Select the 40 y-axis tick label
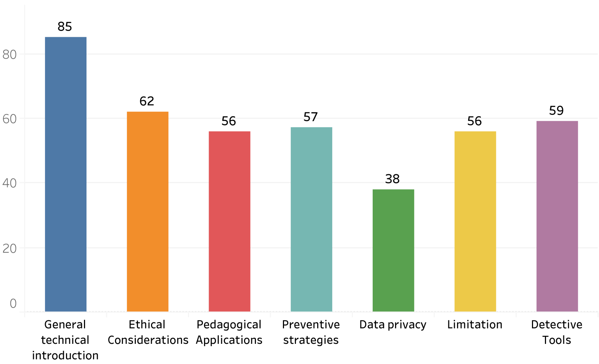This screenshot has width=599, height=364. 10,183
